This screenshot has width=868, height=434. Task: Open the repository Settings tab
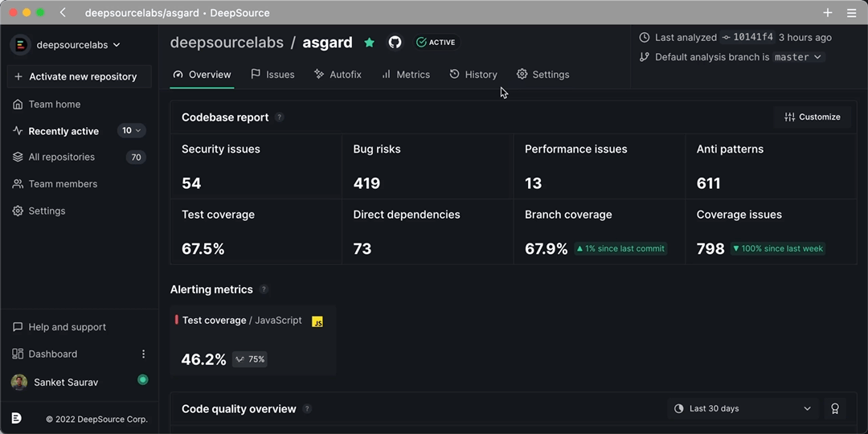point(543,74)
